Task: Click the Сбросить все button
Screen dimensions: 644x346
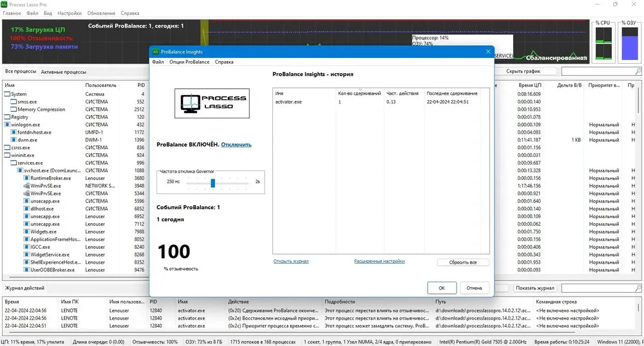Action: (463, 262)
